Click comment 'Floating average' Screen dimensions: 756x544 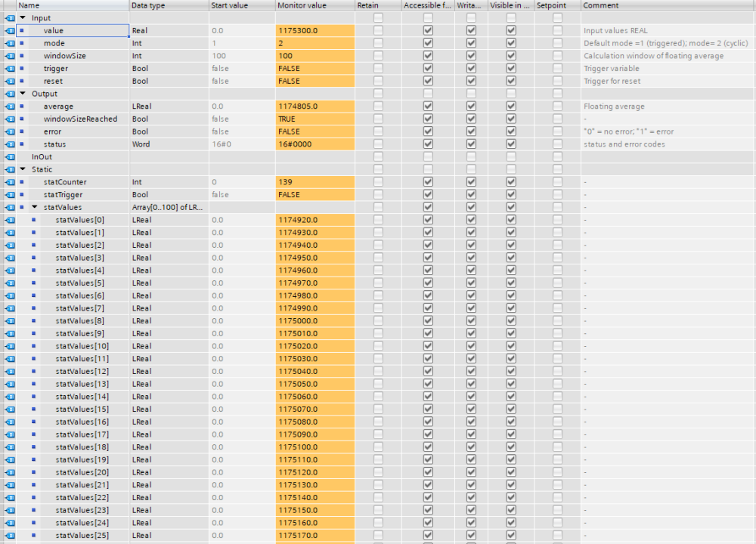[614, 106]
